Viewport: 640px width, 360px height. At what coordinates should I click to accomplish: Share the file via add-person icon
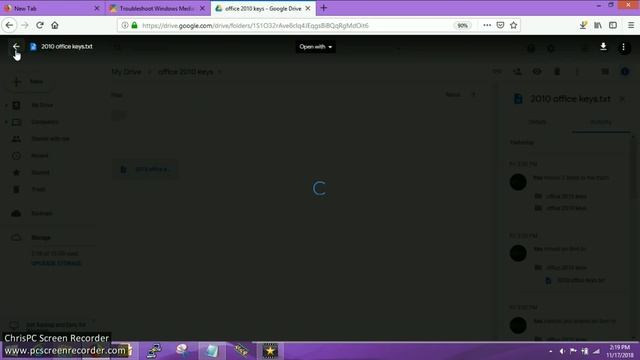pos(518,72)
